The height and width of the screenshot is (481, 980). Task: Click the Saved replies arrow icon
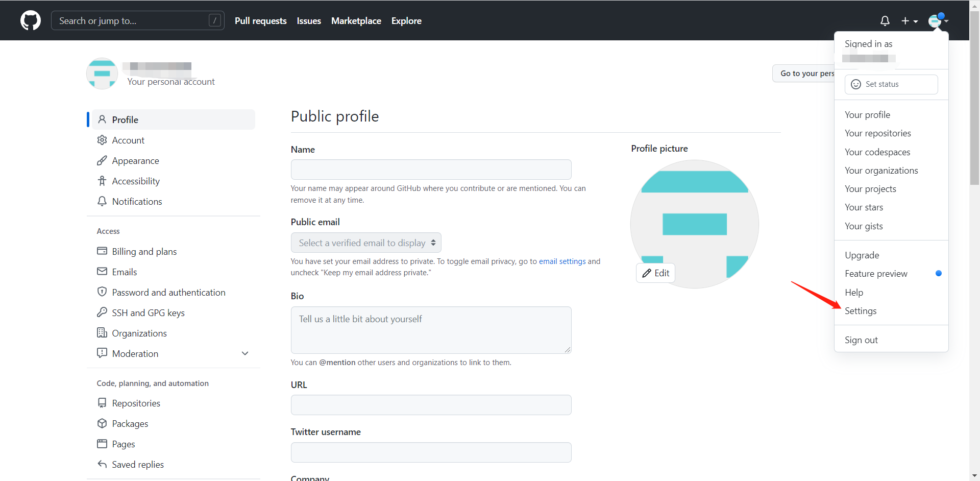(102, 464)
